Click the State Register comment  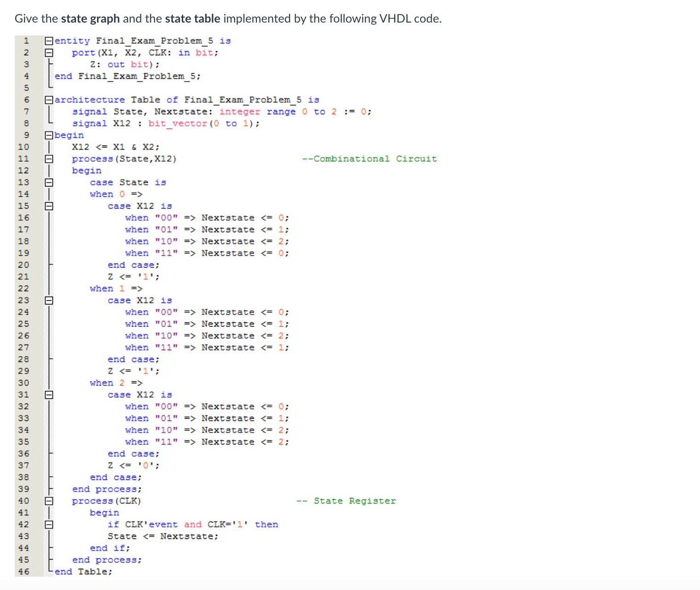point(346,501)
